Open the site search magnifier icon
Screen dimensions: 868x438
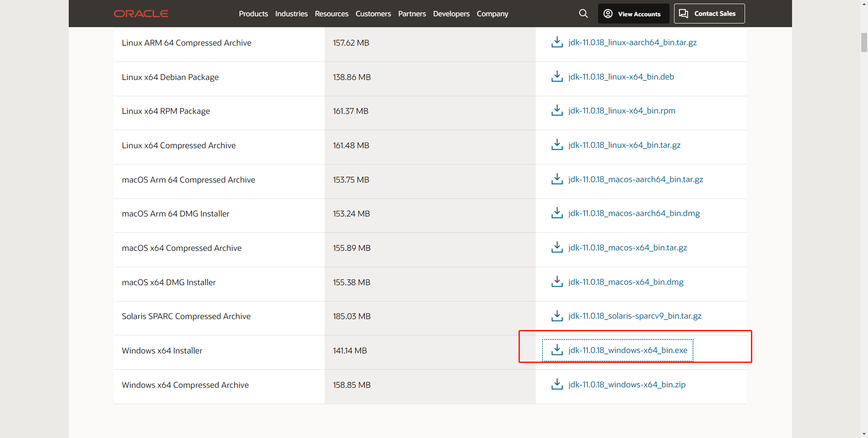[583, 14]
